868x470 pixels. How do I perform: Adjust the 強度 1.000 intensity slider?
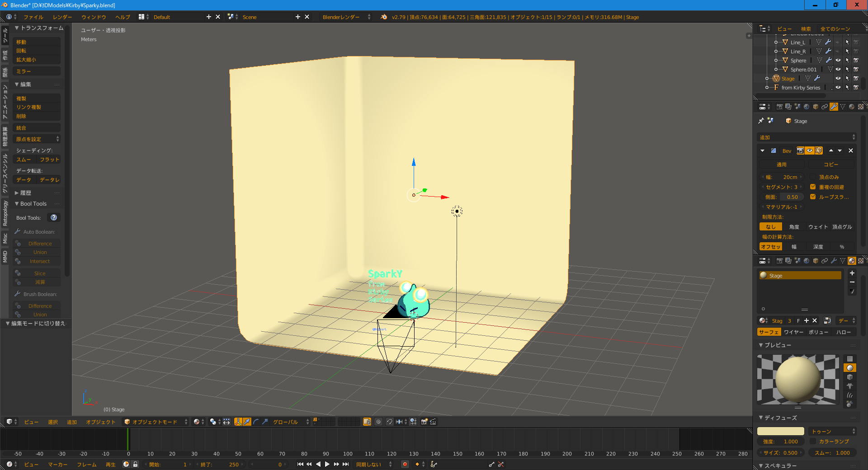pyautogui.click(x=781, y=441)
